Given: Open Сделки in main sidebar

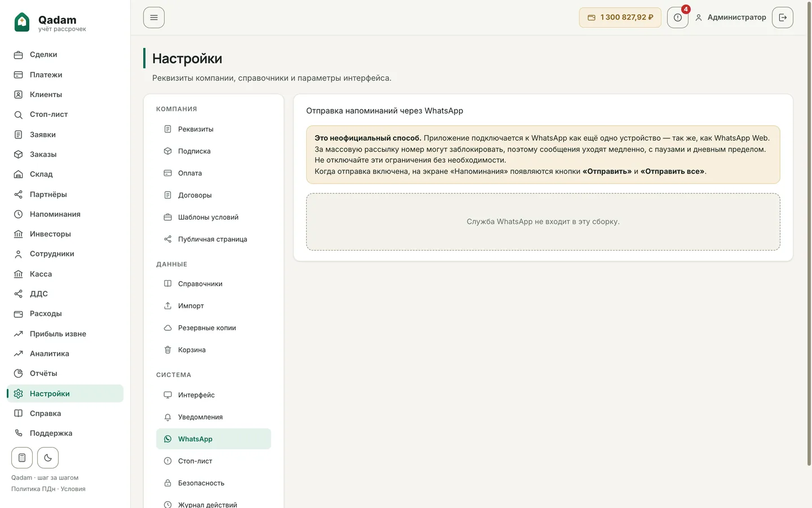Looking at the screenshot, I should point(65,55).
